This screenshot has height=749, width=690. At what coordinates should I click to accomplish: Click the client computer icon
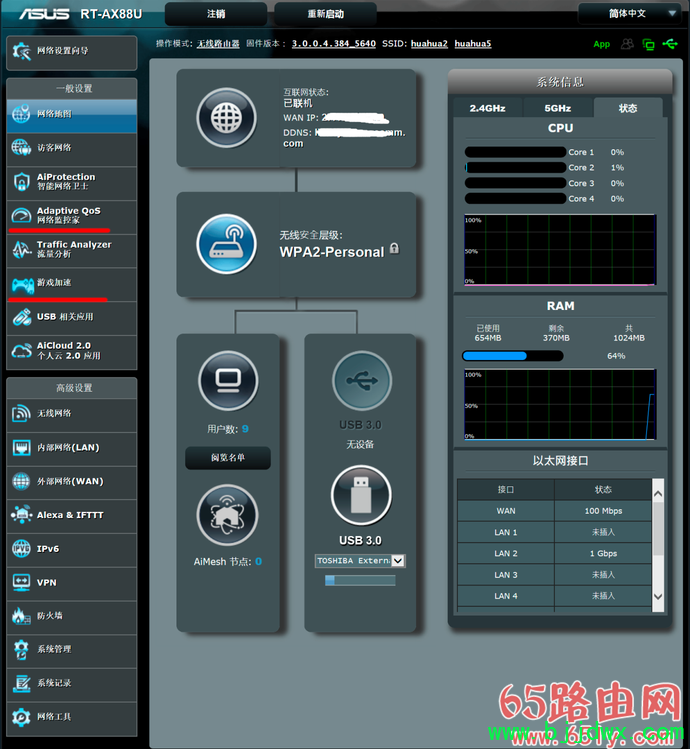[x=228, y=381]
